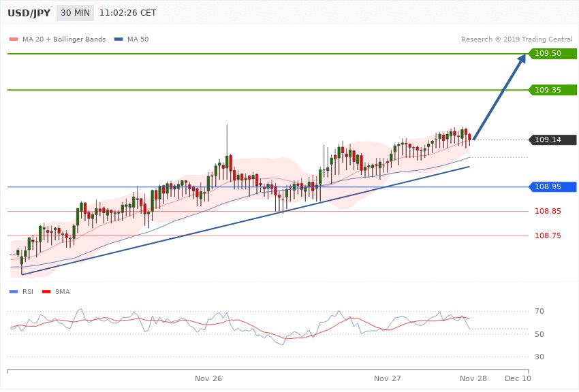
Task: Click the 108.85 support level label
Action: [x=548, y=211]
